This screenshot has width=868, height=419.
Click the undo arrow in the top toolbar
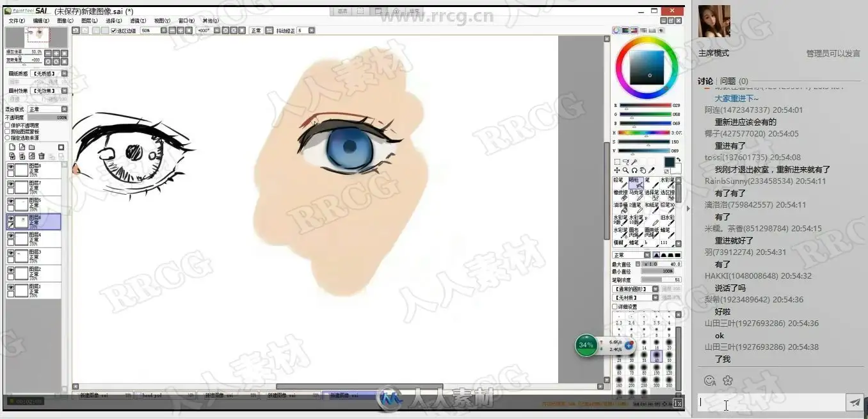pyautogui.click(x=75, y=30)
